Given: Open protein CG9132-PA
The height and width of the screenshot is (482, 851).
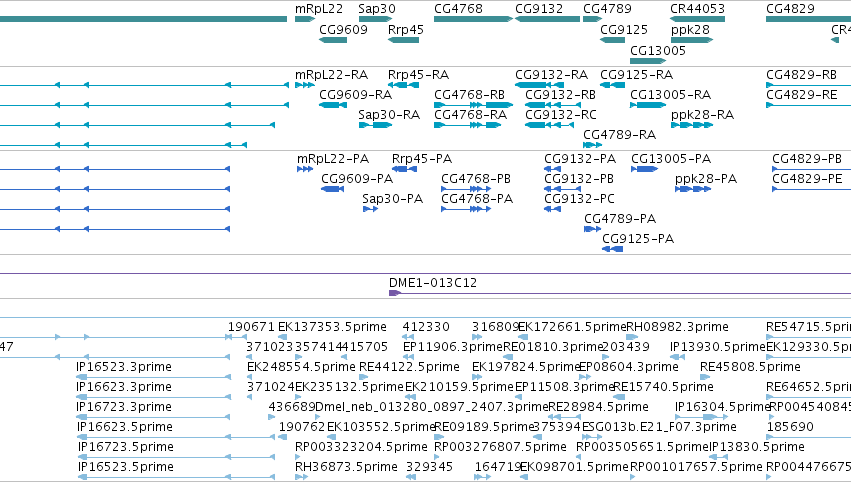Looking at the screenshot, I should 580,159.
